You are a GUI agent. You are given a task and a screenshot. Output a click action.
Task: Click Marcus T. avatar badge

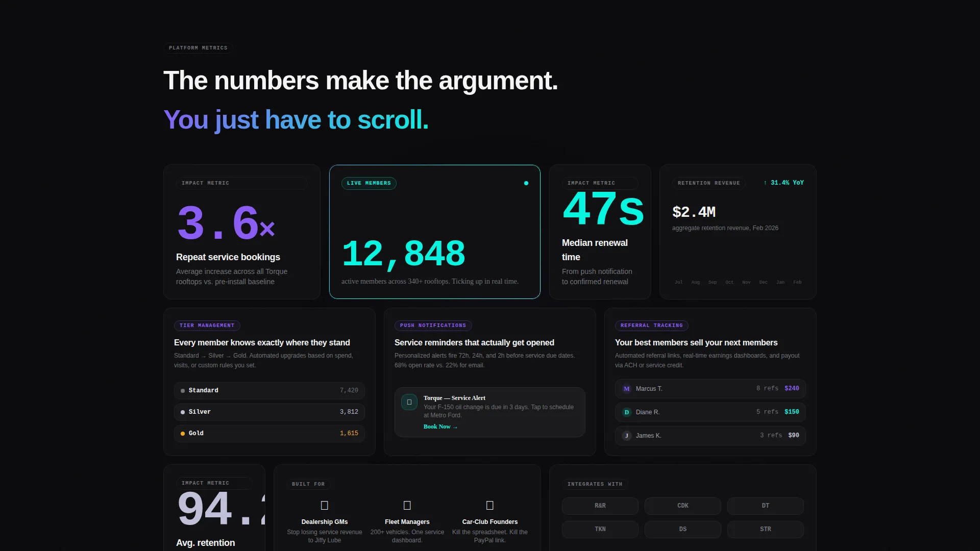(627, 389)
